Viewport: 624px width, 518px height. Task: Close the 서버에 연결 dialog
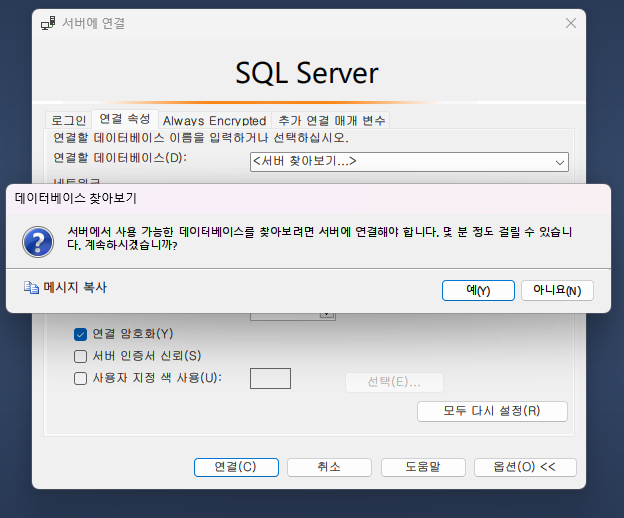(571, 23)
